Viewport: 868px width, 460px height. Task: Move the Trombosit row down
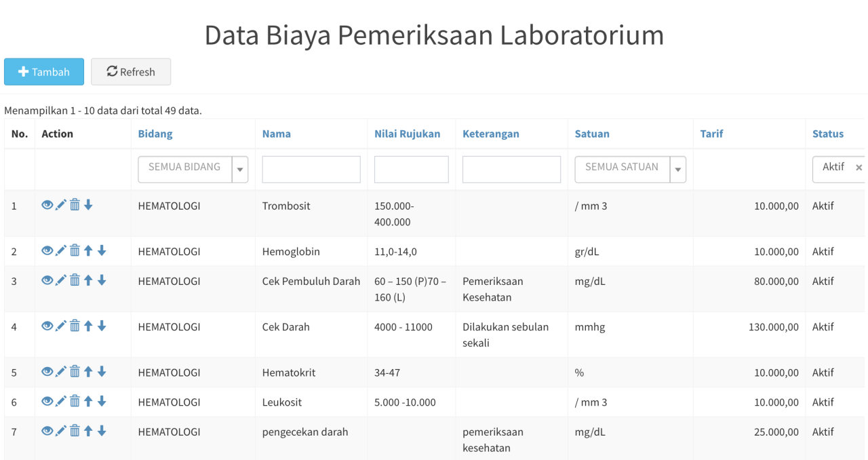coord(88,205)
